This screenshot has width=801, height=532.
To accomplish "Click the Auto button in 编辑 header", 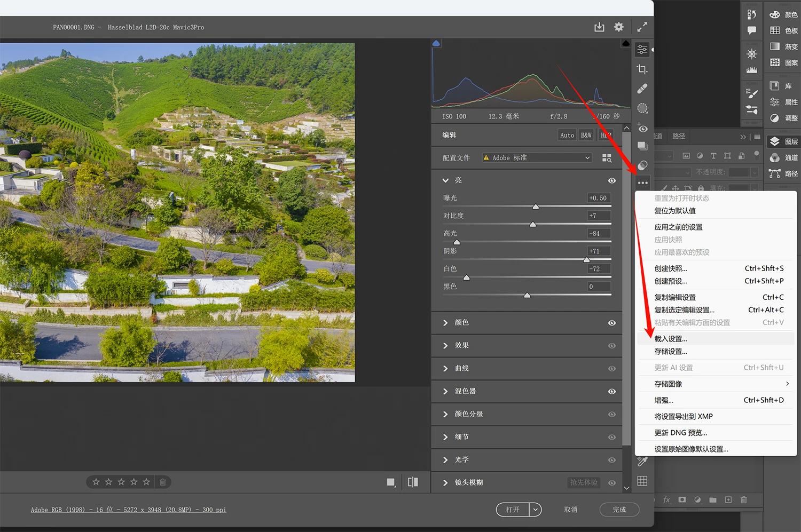I will click(567, 136).
